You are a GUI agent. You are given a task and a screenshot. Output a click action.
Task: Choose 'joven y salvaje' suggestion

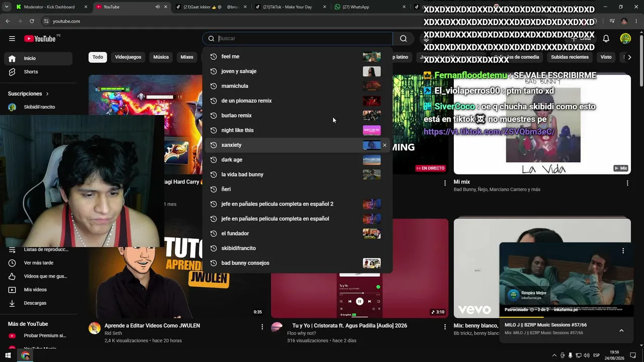(x=297, y=71)
